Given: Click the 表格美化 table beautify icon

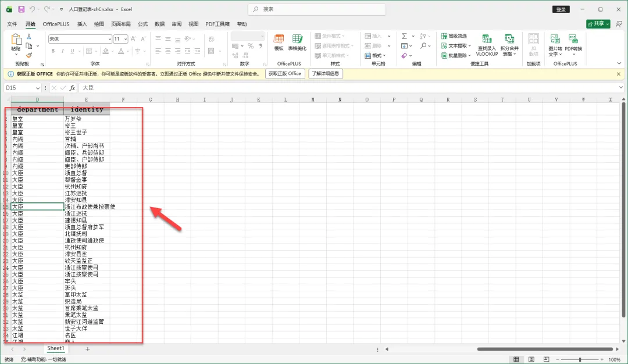Looking at the screenshot, I should point(297,41).
